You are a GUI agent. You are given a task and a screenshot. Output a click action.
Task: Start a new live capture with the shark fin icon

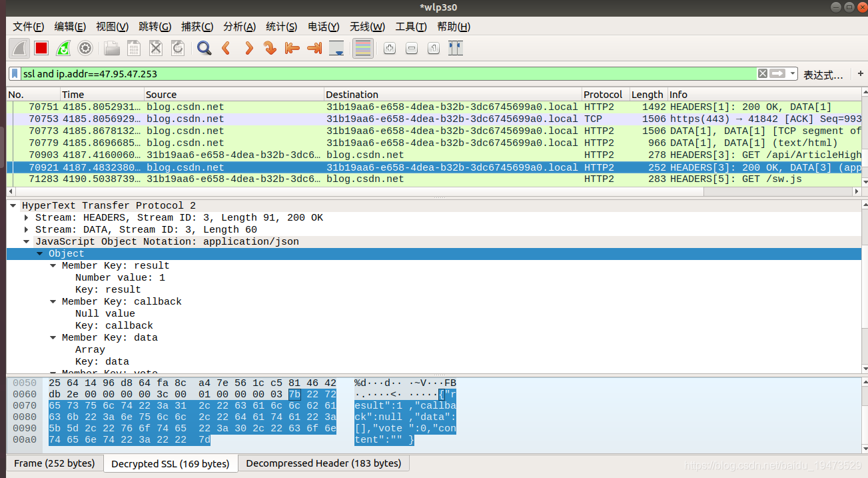pos(19,47)
